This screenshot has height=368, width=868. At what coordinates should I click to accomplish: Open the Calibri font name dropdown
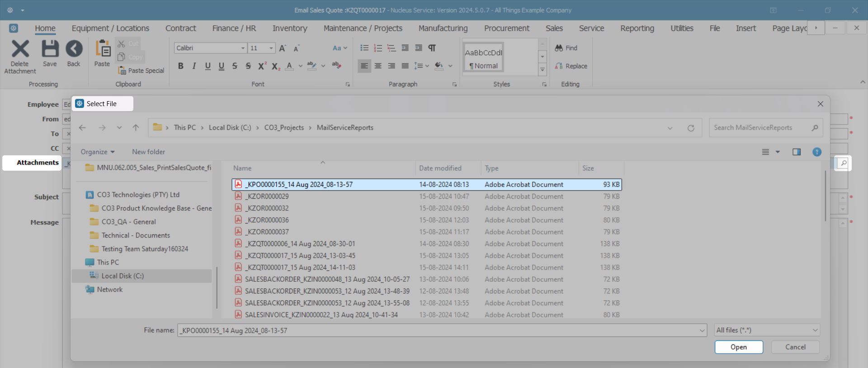tap(243, 48)
